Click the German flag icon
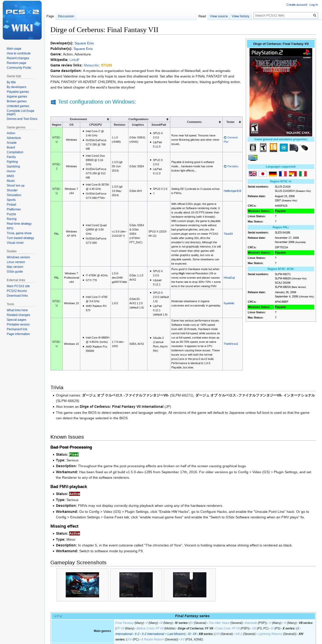The width and height of the screenshot is (322, 644). point(273,174)
